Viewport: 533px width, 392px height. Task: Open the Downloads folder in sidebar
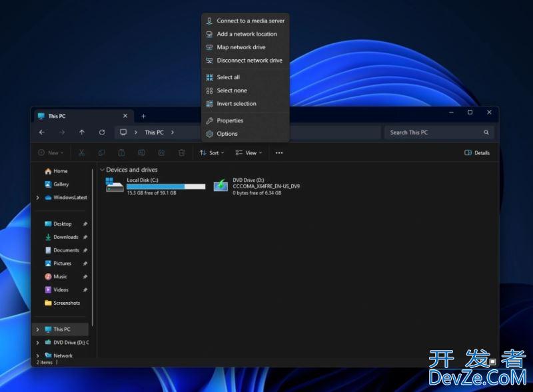(x=65, y=237)
